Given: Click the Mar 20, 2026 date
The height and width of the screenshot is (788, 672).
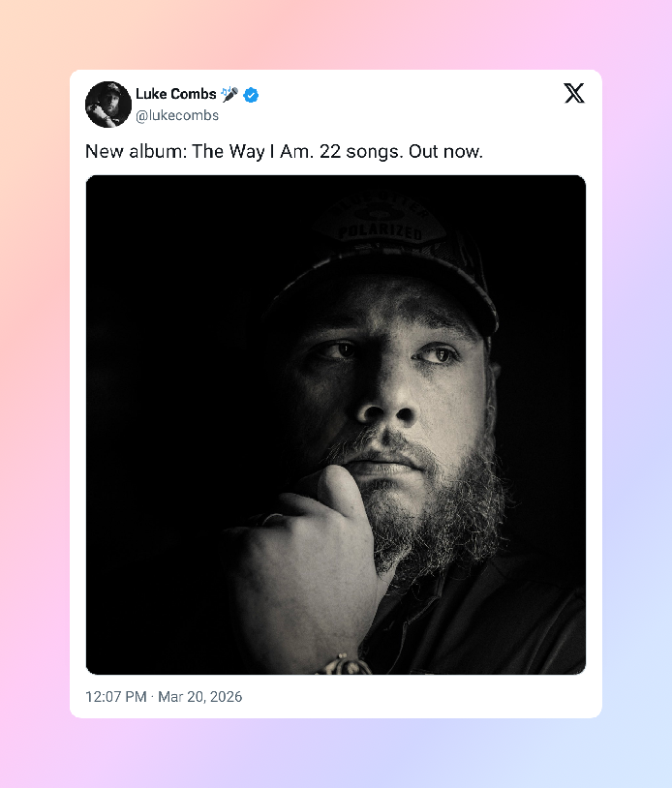Looking at the screenshot, I should coord(200,697).
